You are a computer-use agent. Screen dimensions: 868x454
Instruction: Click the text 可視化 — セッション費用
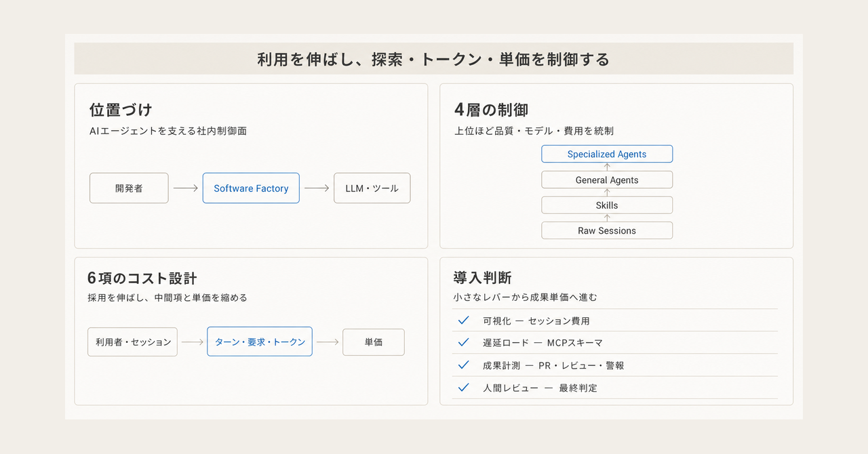tap(536, 321)
